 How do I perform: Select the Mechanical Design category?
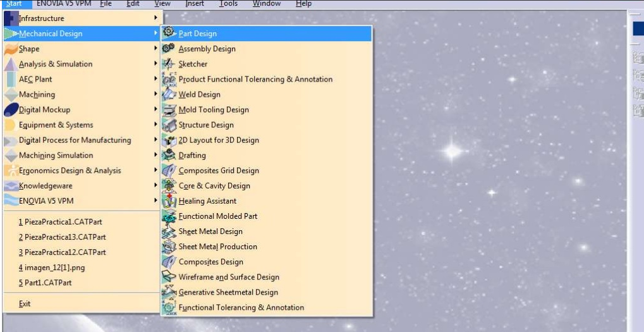(82, 34)
